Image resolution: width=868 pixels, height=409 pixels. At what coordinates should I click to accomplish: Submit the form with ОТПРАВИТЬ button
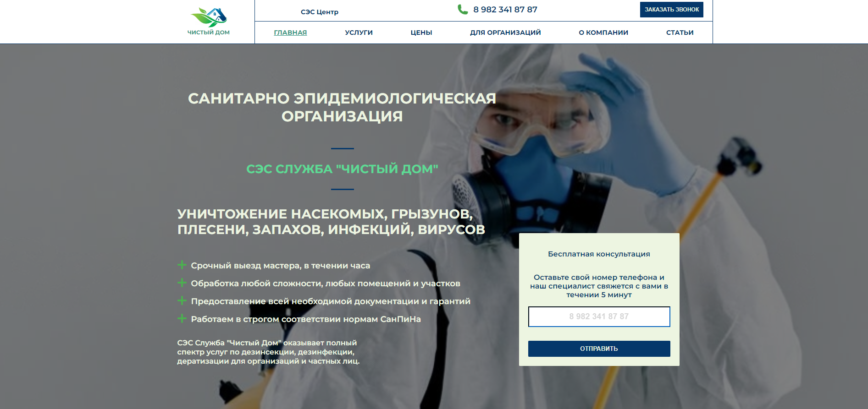click(x=599, y=349)
